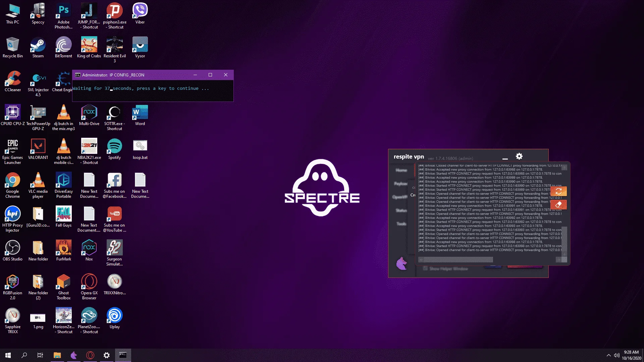
Task: Select the Adobe Photoshop desktop shortcut
Action: [63, 16]
